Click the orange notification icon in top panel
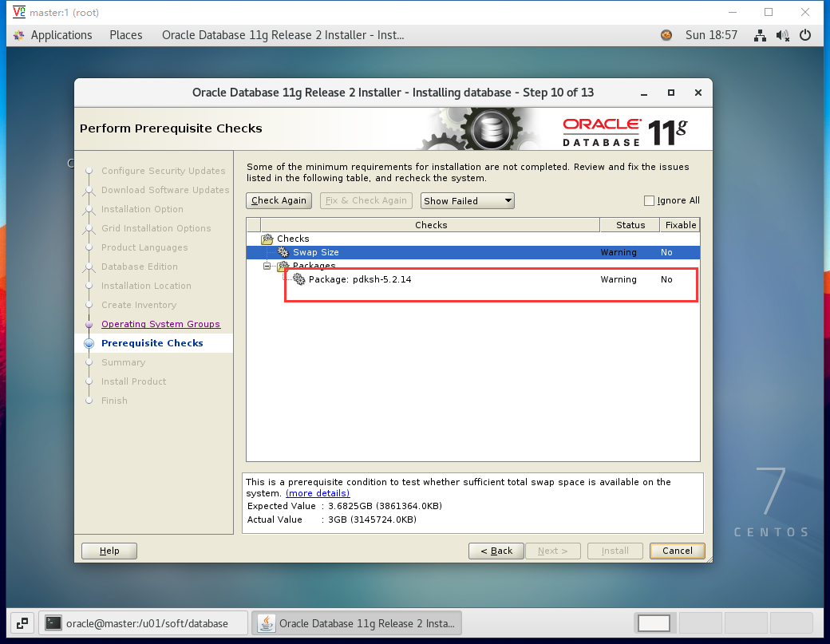The height and width of the screenshot is (644, 830). [x=666, y=35]
